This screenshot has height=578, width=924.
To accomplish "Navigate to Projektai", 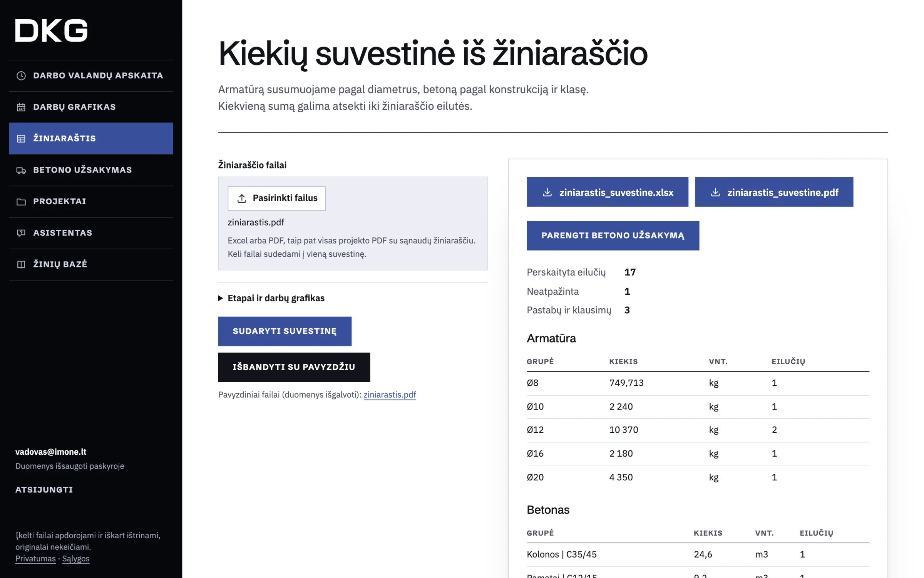I will coord(91,202).
